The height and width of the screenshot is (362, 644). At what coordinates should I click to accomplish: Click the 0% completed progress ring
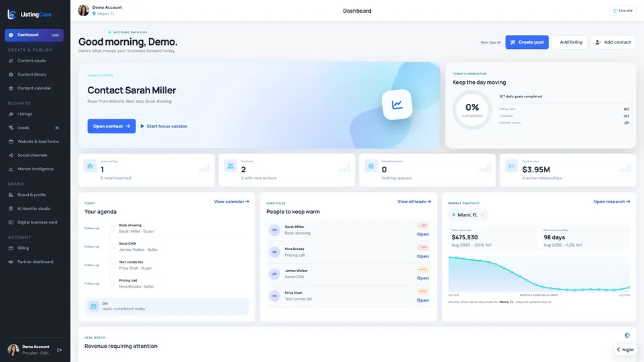pos(472,109)
